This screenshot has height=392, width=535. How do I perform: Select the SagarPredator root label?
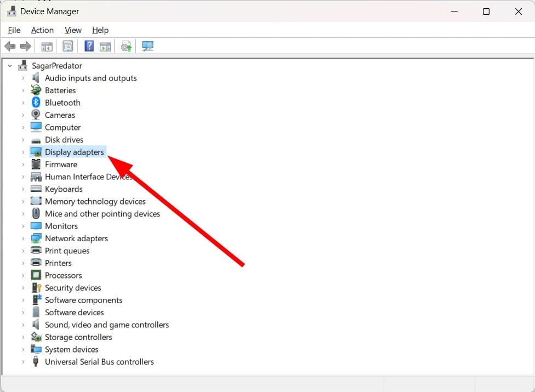(x=57, y=65)
